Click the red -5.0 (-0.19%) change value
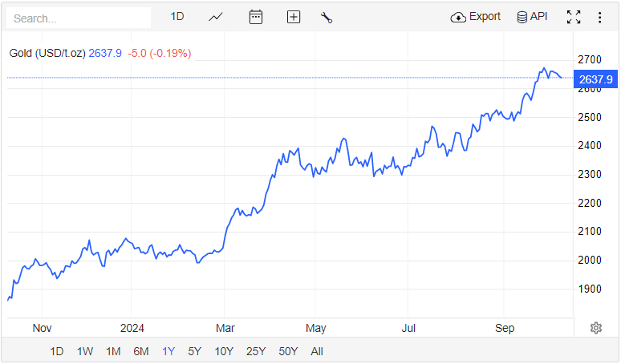The height and width of the screenshot is (364, 621). click(x=159, y=53)
